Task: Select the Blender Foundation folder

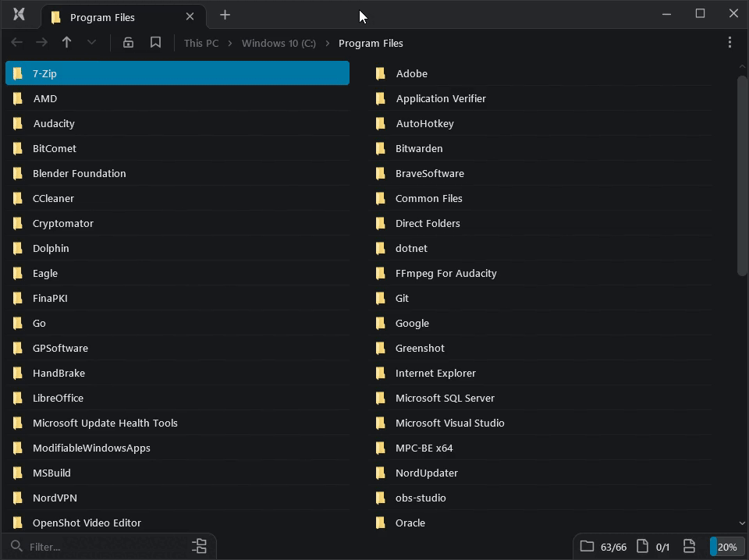Action: pyautogui.click(x=177, y=173)
